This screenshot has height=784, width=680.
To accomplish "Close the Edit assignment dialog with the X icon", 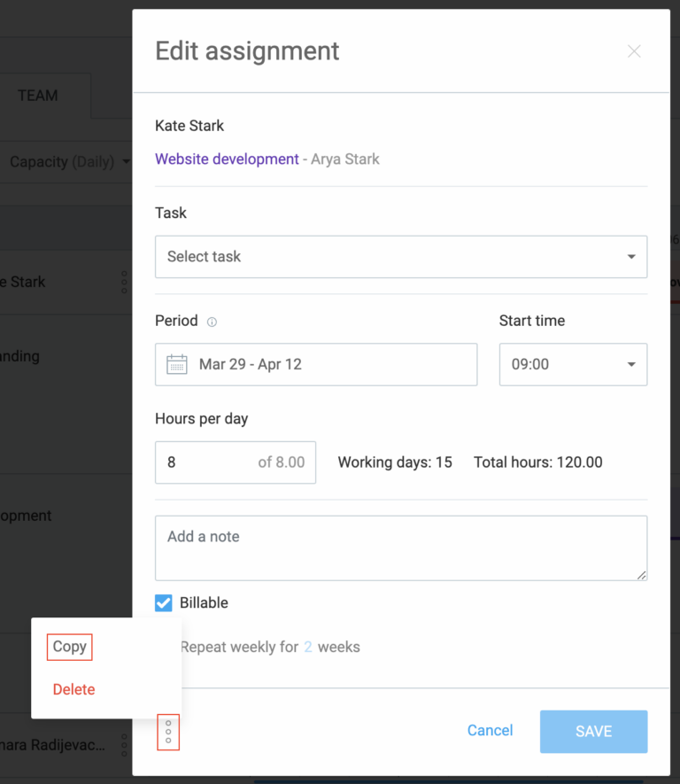I will click(634, 51).
